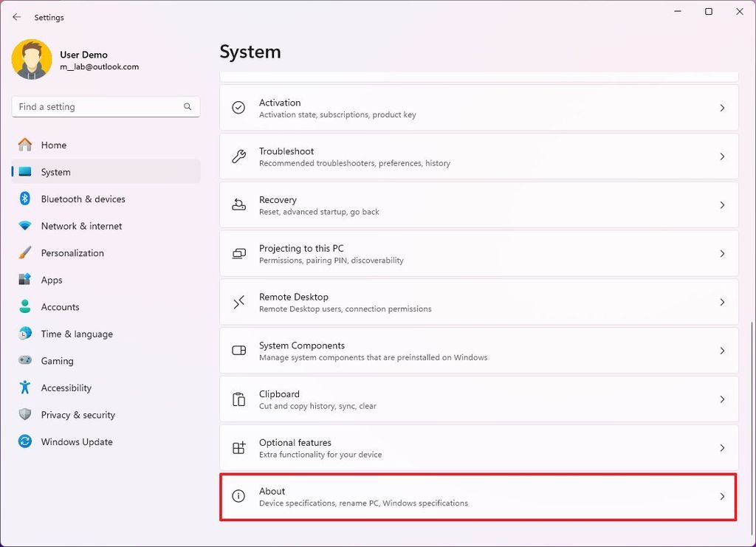Select System in the navigation sidebar

click(55, 171)
